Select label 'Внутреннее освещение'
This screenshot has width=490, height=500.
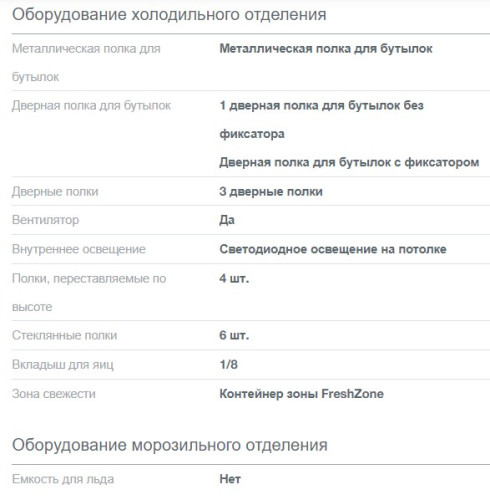point(79,249)
